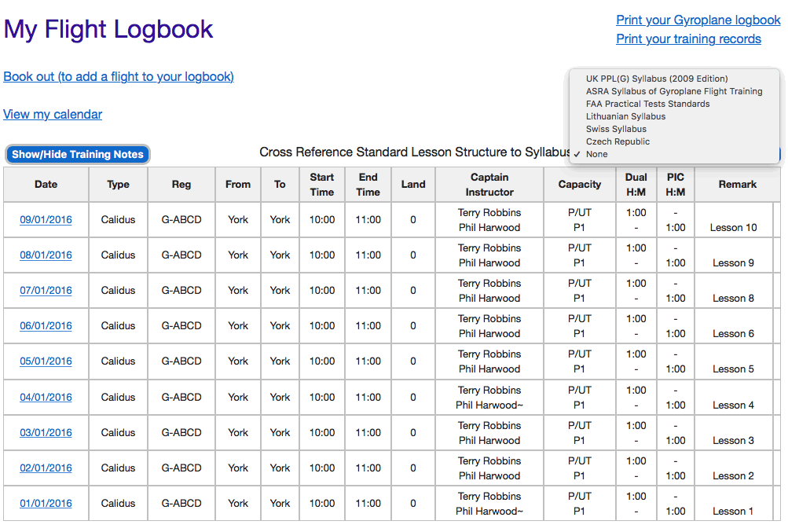Select Czech Republic syllabus option
This screenshot has height=532, width=788.
pyautogui.click(x=618, y=141)
